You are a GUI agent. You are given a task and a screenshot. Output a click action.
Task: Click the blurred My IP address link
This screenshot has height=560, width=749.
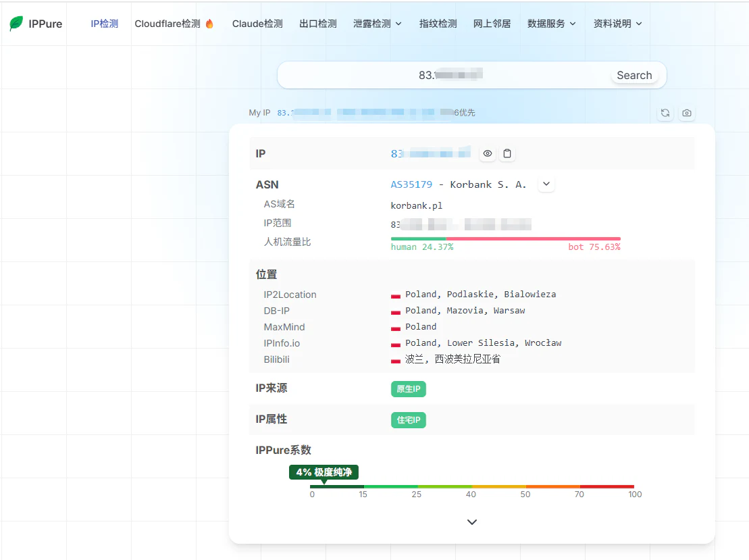(365, 113)
